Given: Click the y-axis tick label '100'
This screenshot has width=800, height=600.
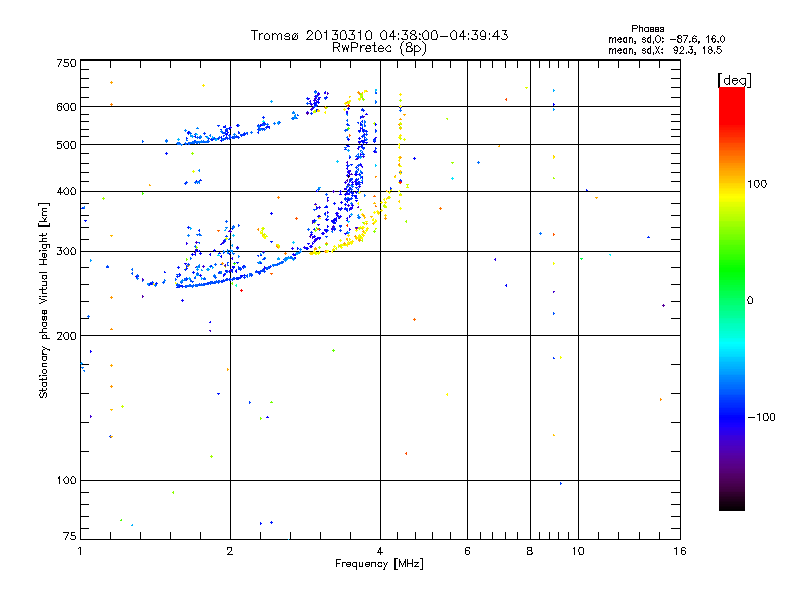Looking at the screenshot, I should (x=66, y=481).
